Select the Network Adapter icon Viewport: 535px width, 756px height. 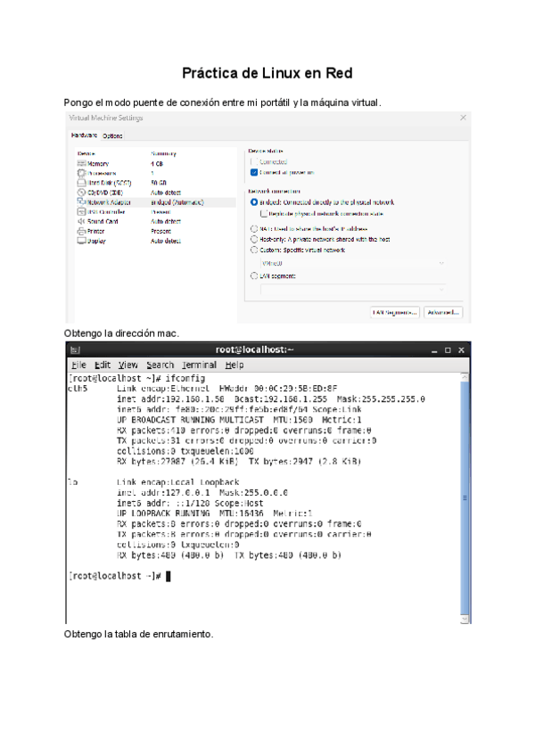[x=81, y=202]
